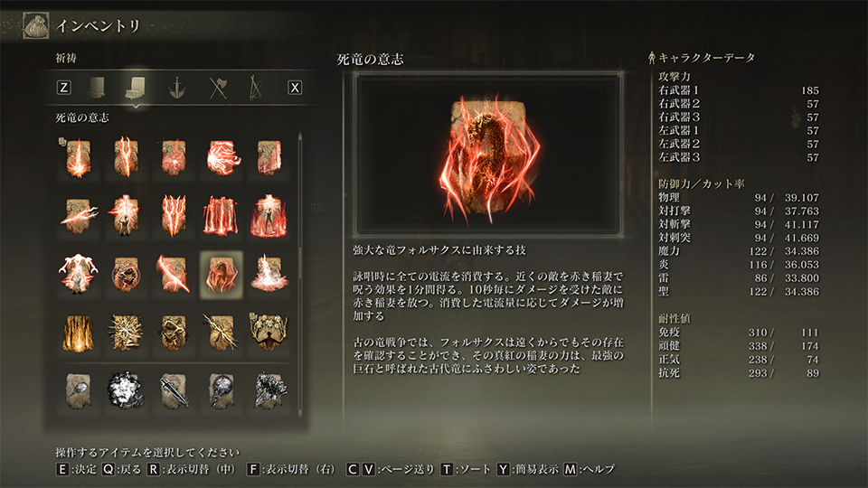Select the red diagonal lightning slash incantation
The height and width of the screenshot is (488, 868).
[174, 275]
